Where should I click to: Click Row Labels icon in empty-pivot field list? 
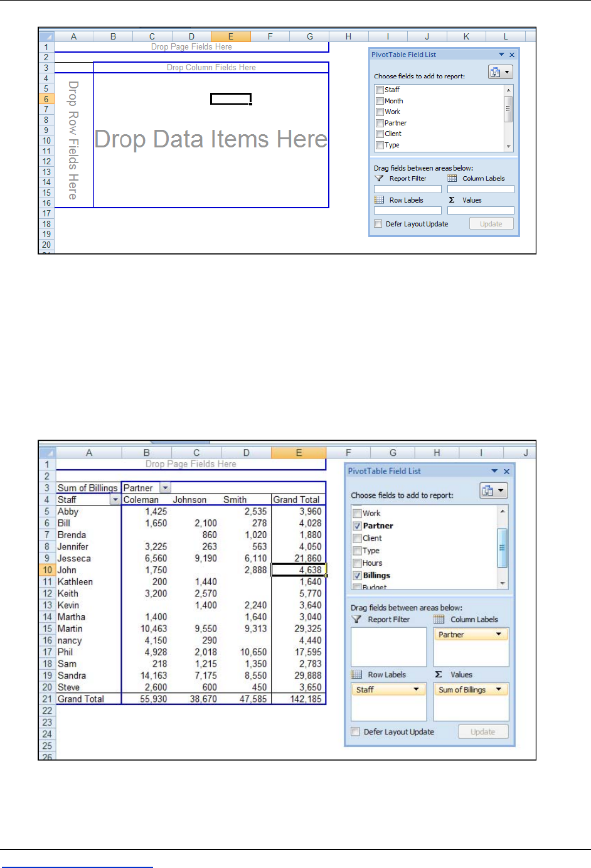(x=379, y=200)
